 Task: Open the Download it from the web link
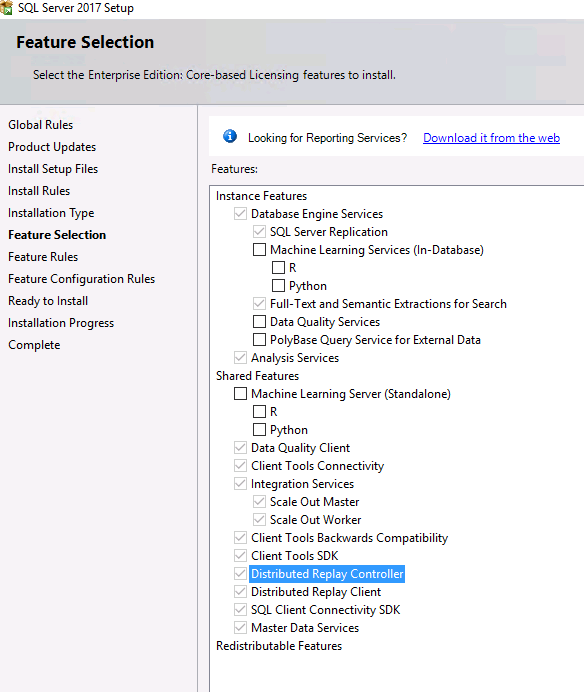click(491, 138)
